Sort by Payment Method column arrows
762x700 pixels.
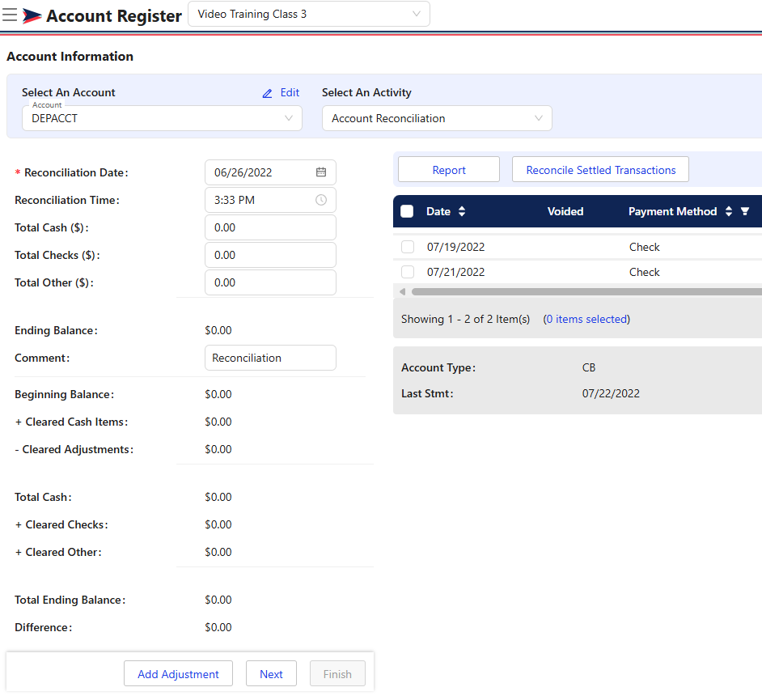click(x=729, y=211)
